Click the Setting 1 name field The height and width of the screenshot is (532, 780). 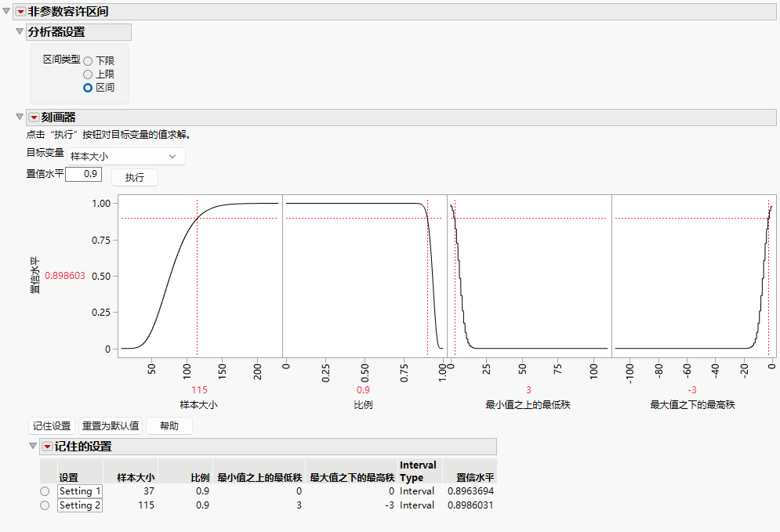(x=80, y=491)
